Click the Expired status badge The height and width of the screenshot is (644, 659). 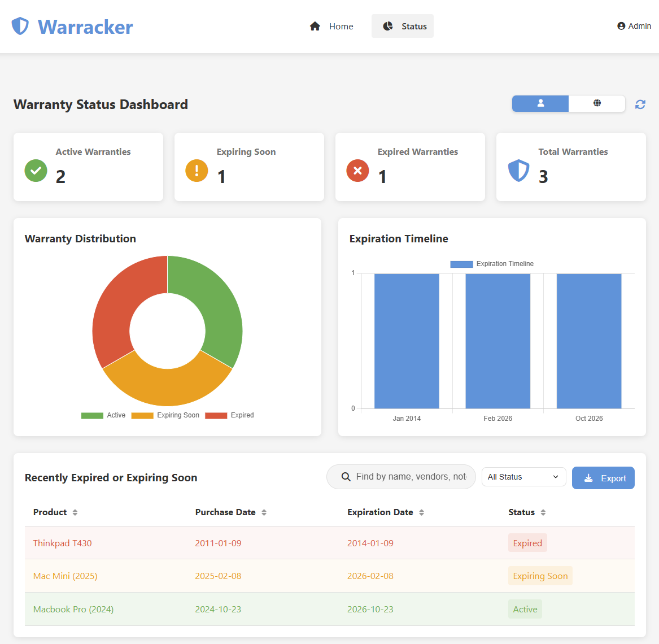(x=527, y=543)
